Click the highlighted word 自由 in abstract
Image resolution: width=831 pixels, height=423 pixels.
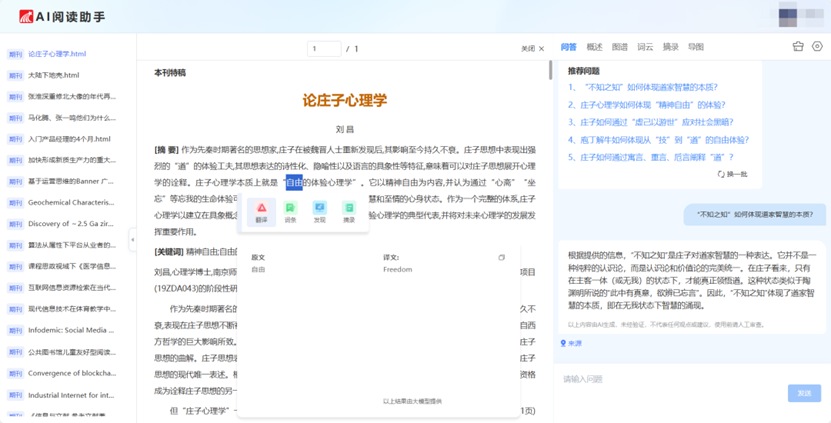point(294,183)
